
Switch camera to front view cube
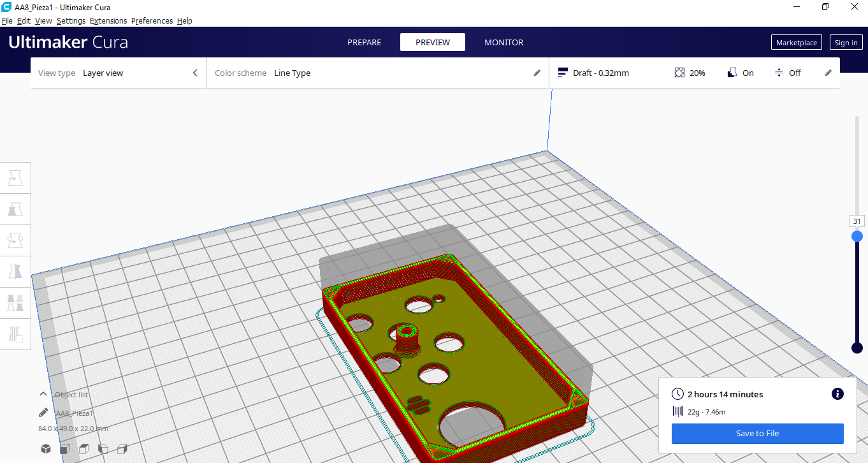[x=65, y=449]
